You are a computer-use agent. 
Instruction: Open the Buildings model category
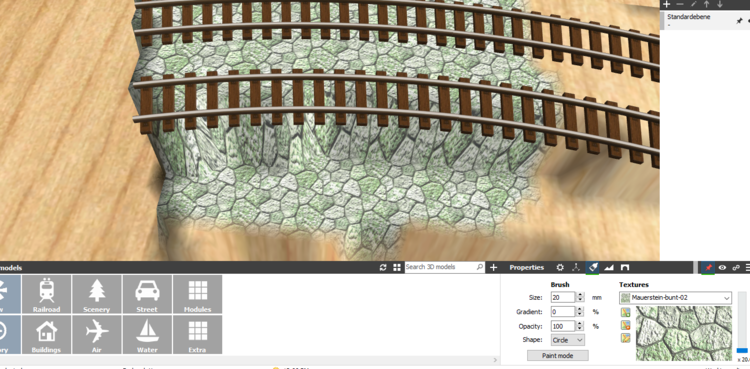click(46, 335)
